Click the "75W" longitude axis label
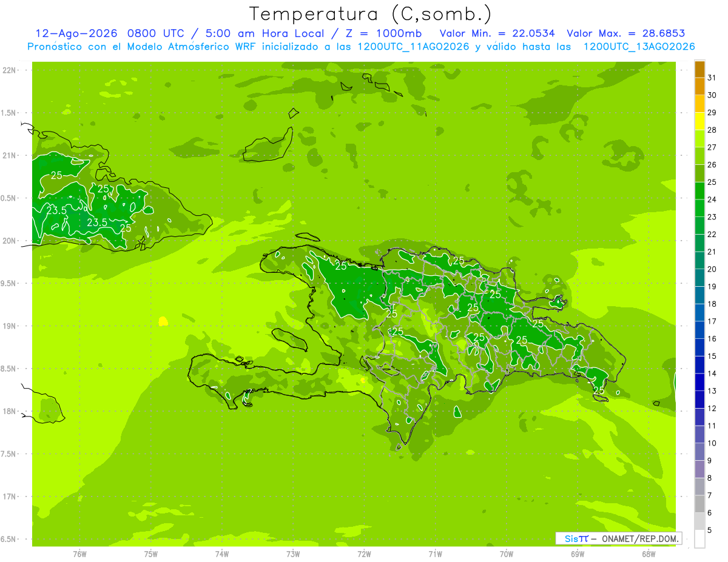The image size is (728, 562). coord(151,554)
